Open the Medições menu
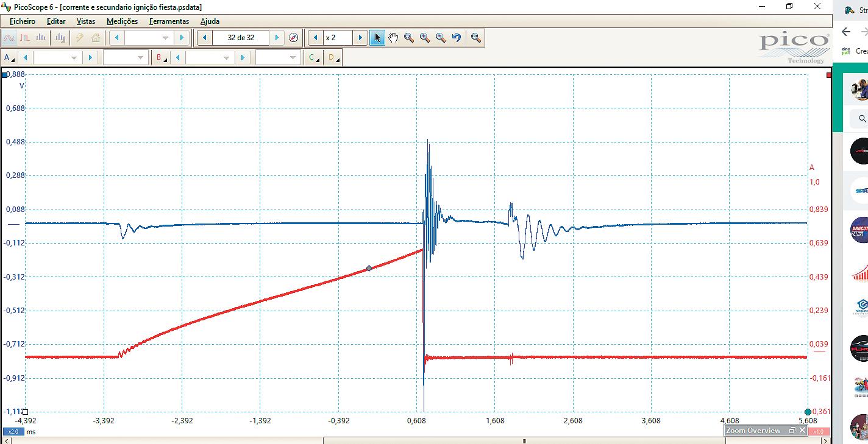 click(x=122, y=21)
